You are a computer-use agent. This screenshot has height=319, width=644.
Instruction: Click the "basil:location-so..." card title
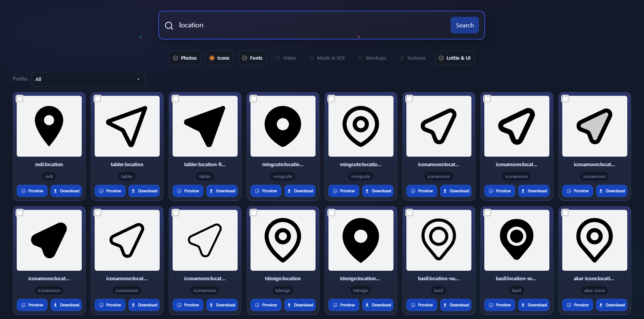click(x=516, y=279)
